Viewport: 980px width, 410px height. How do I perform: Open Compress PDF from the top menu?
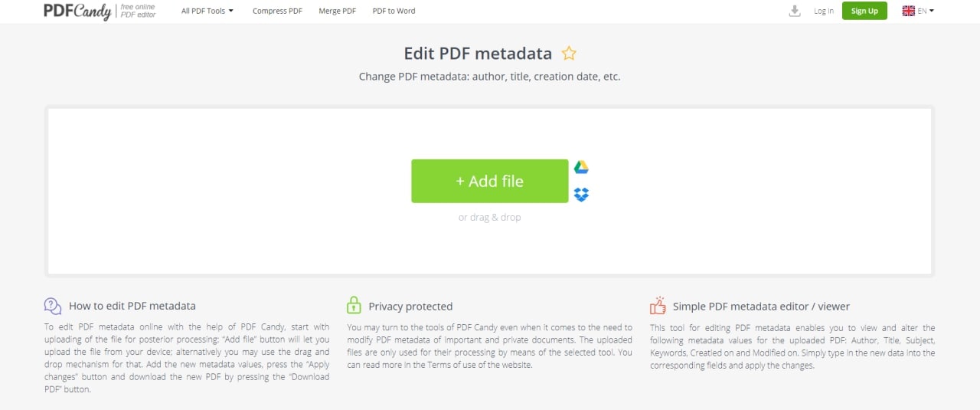click(x=277, y=11)
